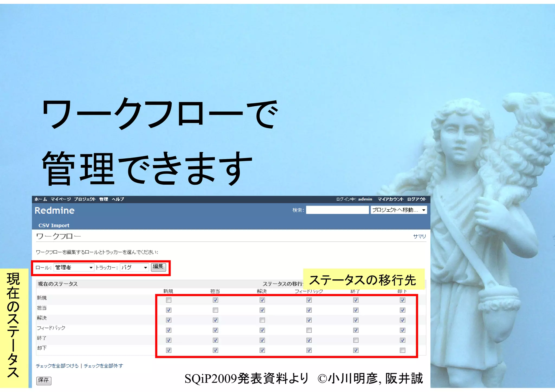Open プロジェクト in the top menu
Viewport: 555px width, 392px height.
pyautogui.click(x=85, y=199)
